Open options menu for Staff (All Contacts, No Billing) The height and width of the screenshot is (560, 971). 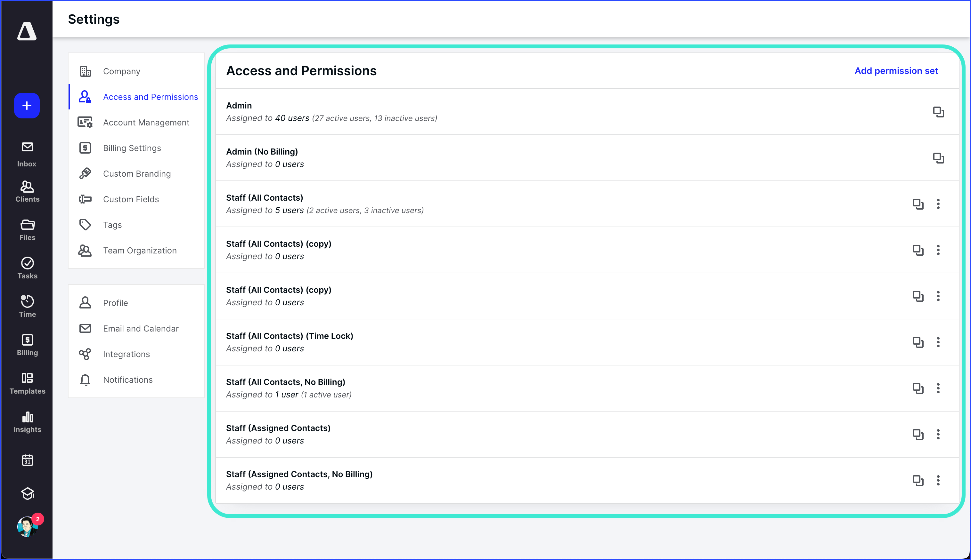tap(938, 388)
